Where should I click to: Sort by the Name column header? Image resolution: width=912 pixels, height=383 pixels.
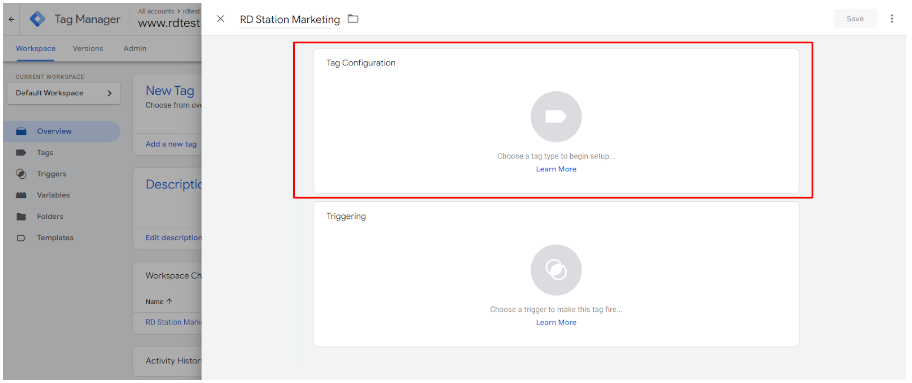pos(159,302)
